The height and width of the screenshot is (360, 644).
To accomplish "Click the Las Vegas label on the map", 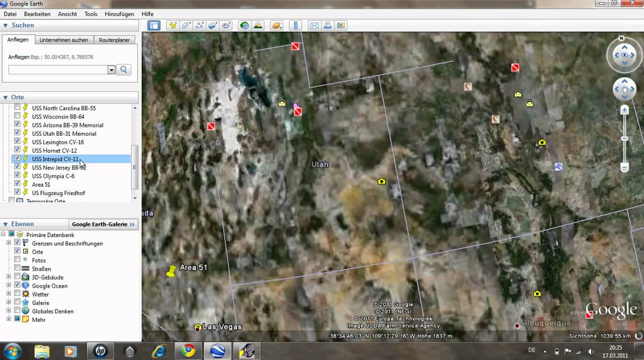I will [x=222, y=327].
